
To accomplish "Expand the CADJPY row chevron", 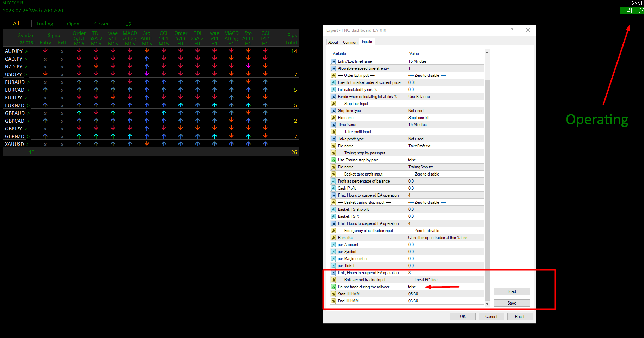I will pyautogui.click(x=26, y=59).
